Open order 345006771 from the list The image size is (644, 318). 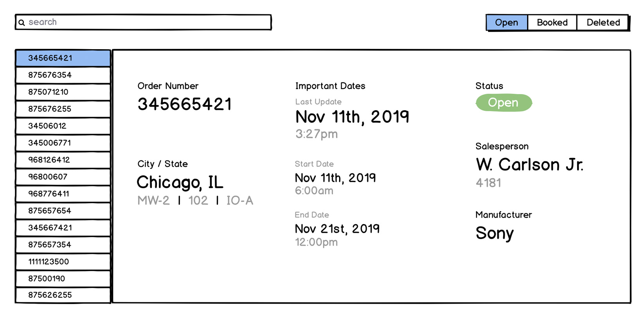(63, 143)
